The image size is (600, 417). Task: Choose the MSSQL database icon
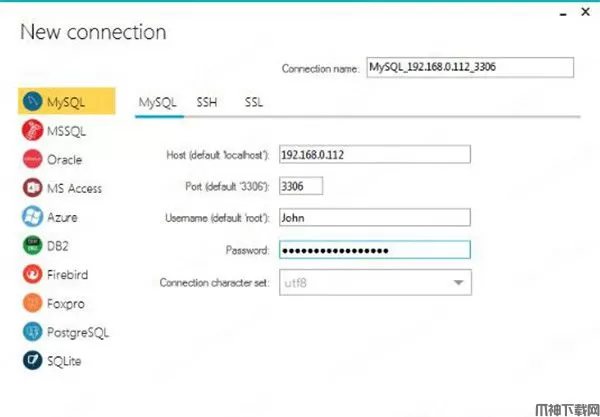tap(32, 130)
